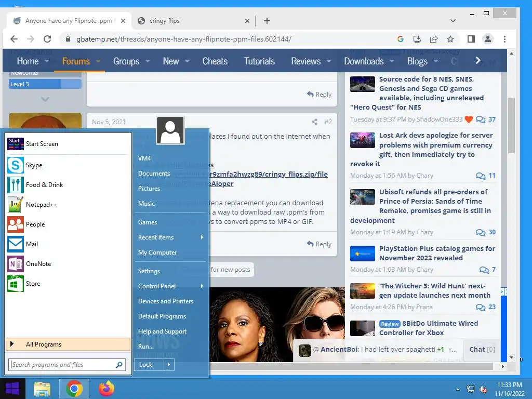Open the Lost Ark devs apologize article
Screen dimensions: 532x399
pyautogui.click(x=436, y=149)
